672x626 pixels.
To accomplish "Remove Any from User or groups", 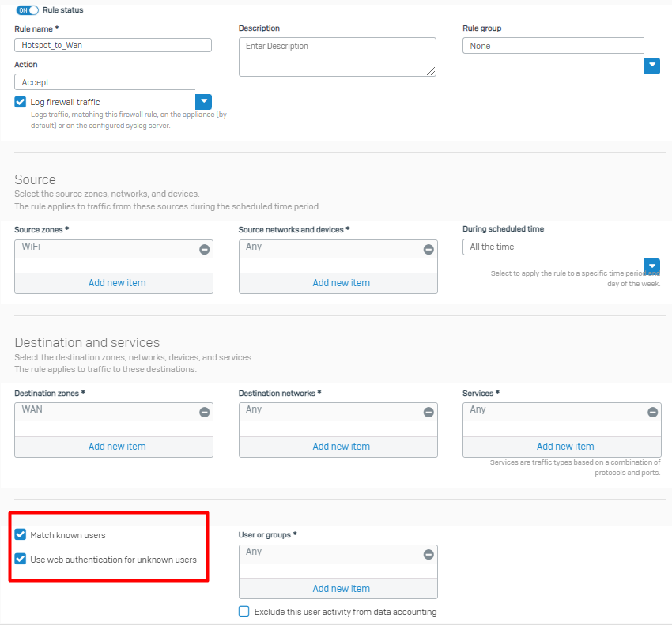I will 428,554.
